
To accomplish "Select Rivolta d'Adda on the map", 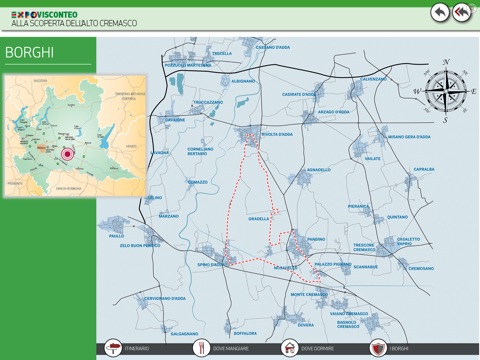I will click(x=277, y=134).
